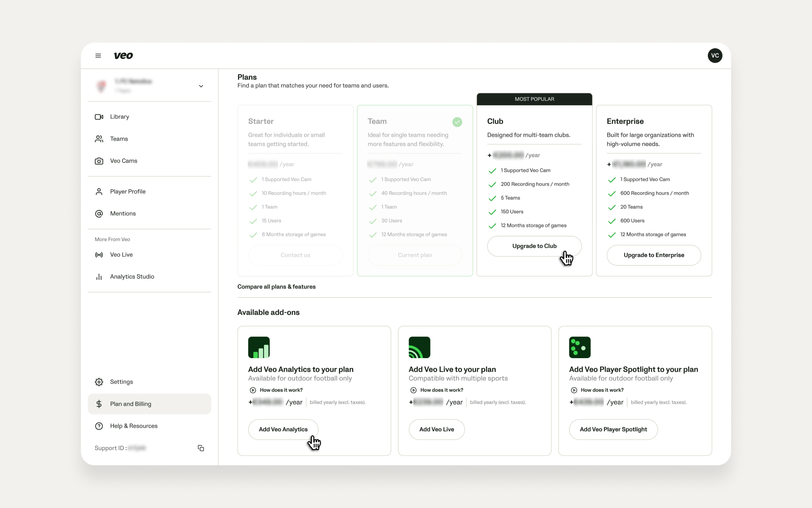Click the Support ID label
812x508 pixels.
point(111,448)
